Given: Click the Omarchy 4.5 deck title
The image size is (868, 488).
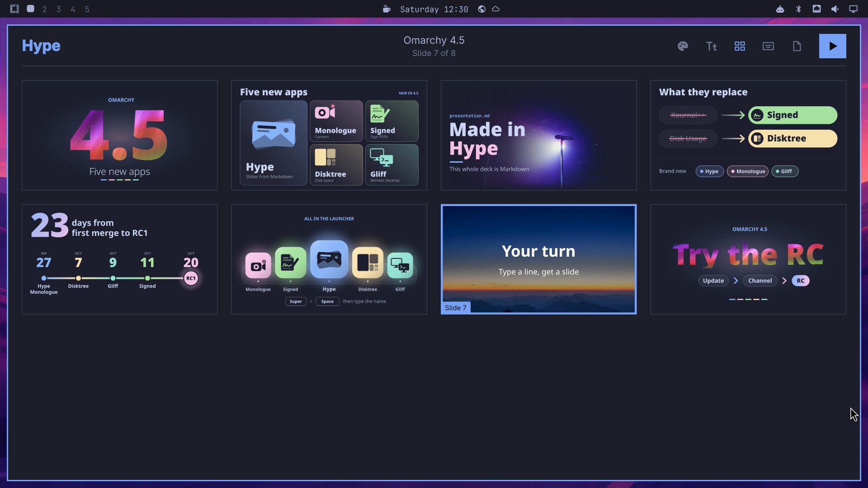Looking at the screenshot, I should [x=434, y=40].
